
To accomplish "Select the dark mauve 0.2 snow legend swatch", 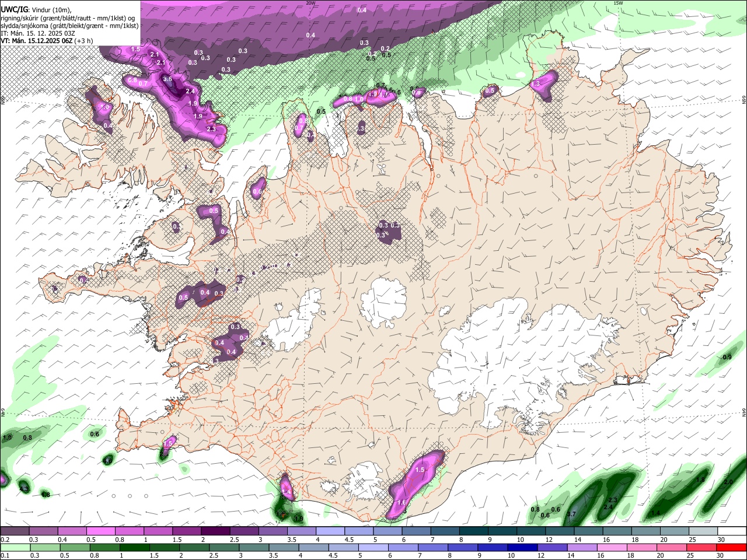I will pyautogui.click(x=15, y=531).
